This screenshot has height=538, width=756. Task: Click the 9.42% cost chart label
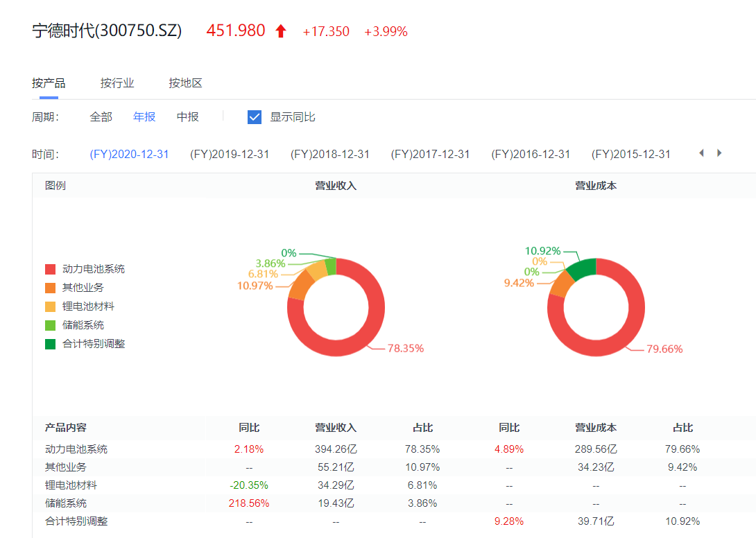pyautogui.click(x=519, y=283)
